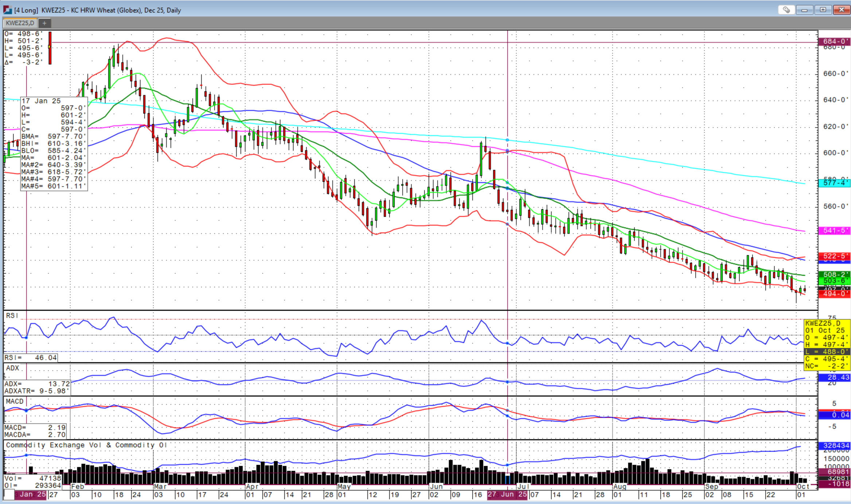
Task: Click the cyan 577-4 moving average tag
Action: click(834, 183)
